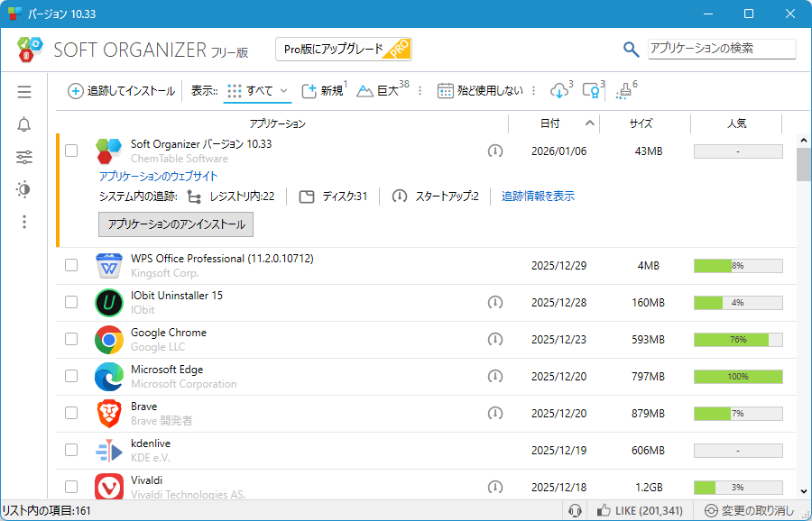The image size is (812, 521).
Task: Click the cleanup broom icon in toolbar
Action: (x=623, y=91)
